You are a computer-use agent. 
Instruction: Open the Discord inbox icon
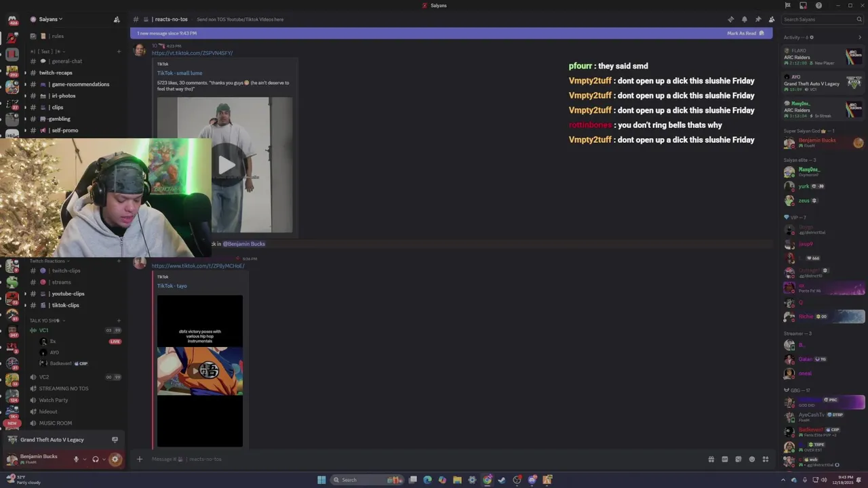(x=803, y=5)
